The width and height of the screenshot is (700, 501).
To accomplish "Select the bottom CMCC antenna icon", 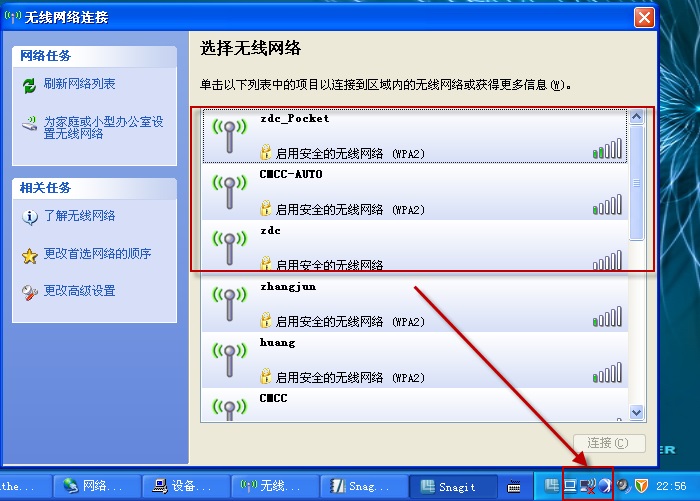I will [x=229, y=409].
